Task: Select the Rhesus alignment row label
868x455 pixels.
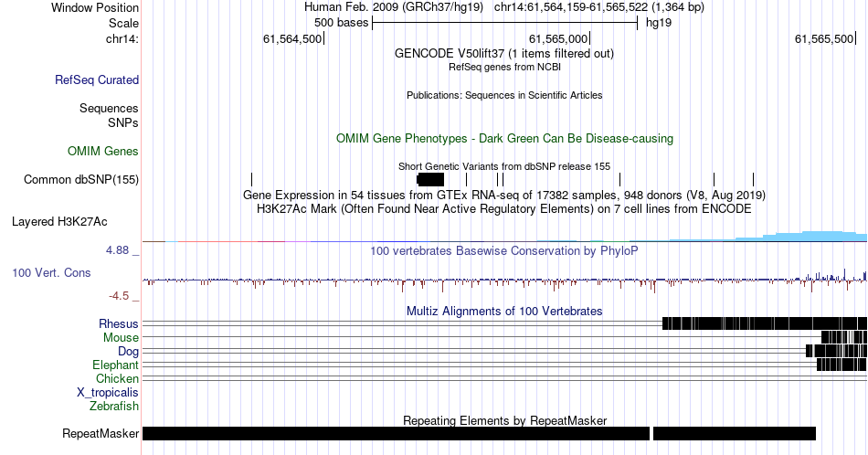Action: click(x=119, y=323)
